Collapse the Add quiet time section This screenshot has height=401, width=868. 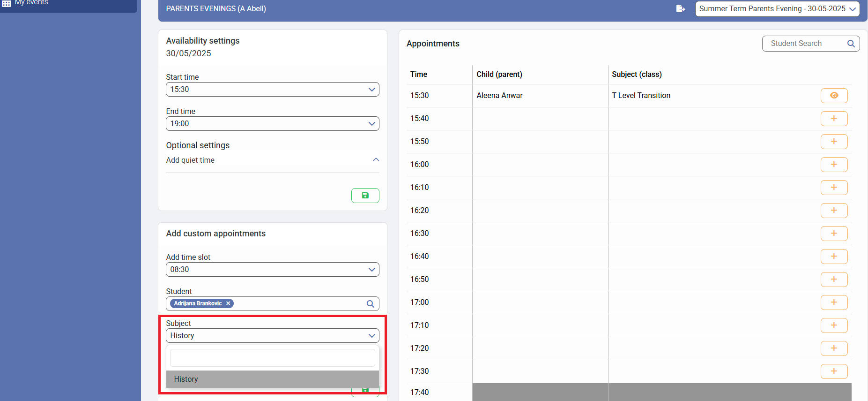[x=375, y=160]
